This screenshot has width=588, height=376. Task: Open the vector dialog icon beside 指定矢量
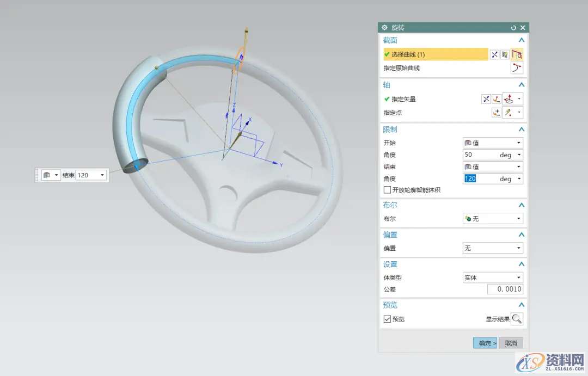pyautogui.click(x=496, y=99)
